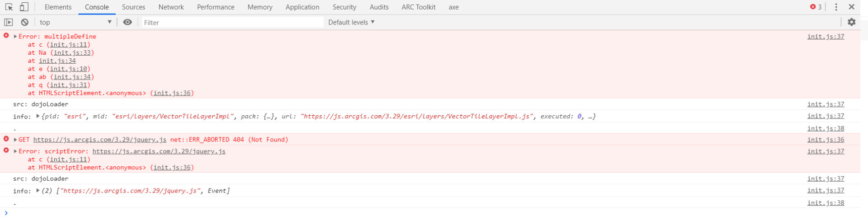Click the red error count indicator

coord(816,7)
